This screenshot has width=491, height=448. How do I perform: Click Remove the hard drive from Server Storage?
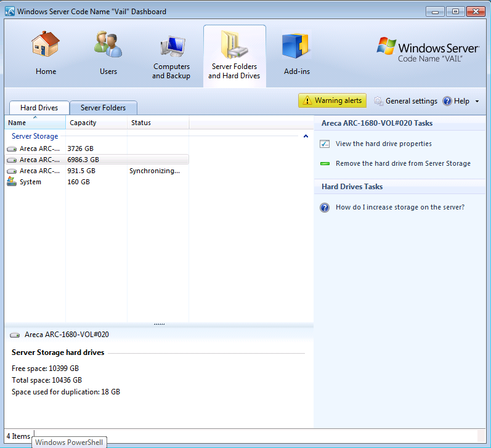(403, 163)
